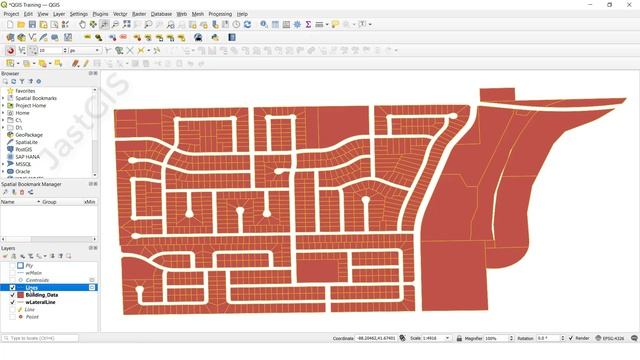640x360 pixels.
Task: Click the Type to locate search field
Action: pyautogui.click(x=40, y=338)
